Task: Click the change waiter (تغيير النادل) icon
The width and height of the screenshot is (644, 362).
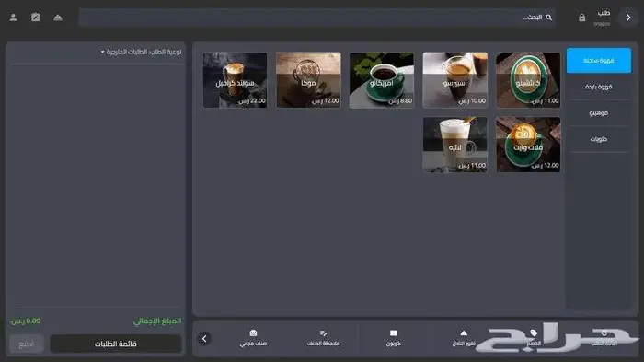Action: pos(464,333)
